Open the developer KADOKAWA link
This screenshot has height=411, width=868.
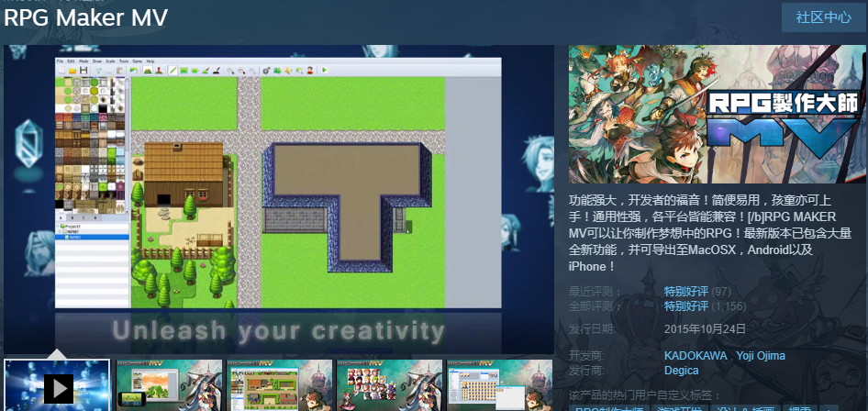pyautogui.click(x=696, y=356)
